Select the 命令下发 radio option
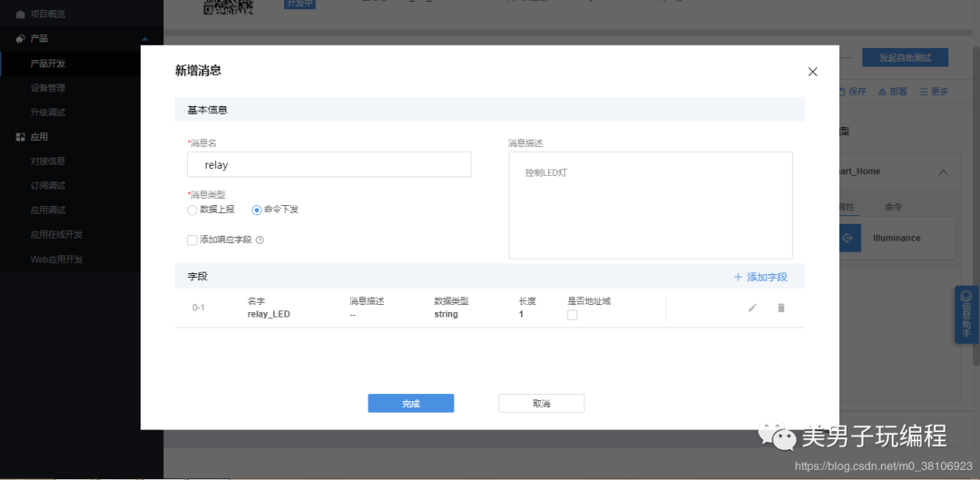The height and width of the screenshot is (480, 980). click(x=256, y=210)
